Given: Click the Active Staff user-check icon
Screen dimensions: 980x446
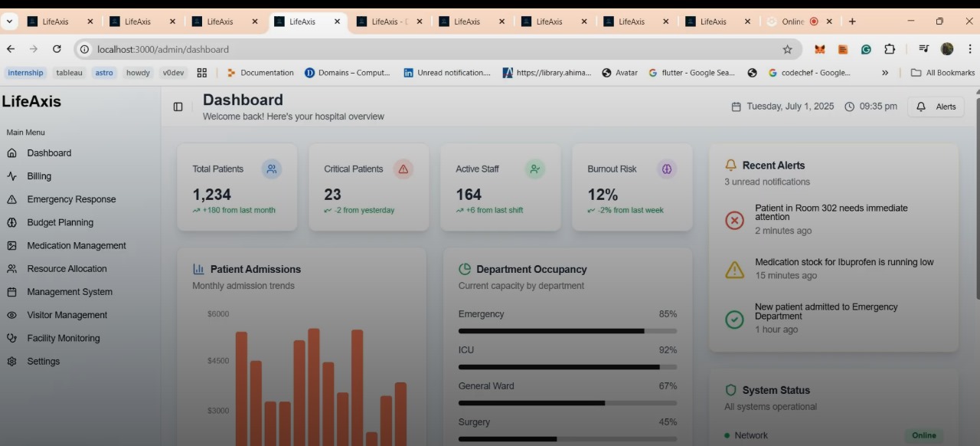Looking at the screenshot, I should tap(535, 169).
